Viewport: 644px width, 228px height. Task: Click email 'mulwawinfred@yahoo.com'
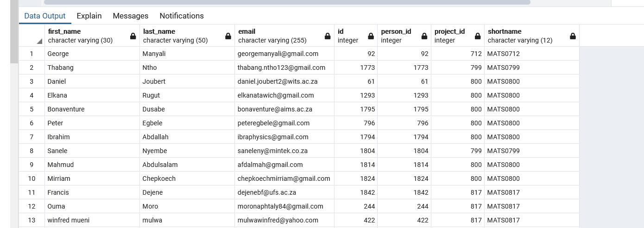(x=284, y=220)
